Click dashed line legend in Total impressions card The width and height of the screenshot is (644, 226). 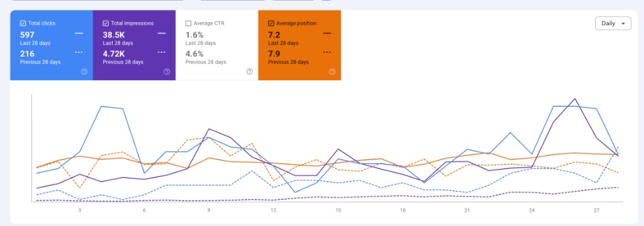click(162, 52)
